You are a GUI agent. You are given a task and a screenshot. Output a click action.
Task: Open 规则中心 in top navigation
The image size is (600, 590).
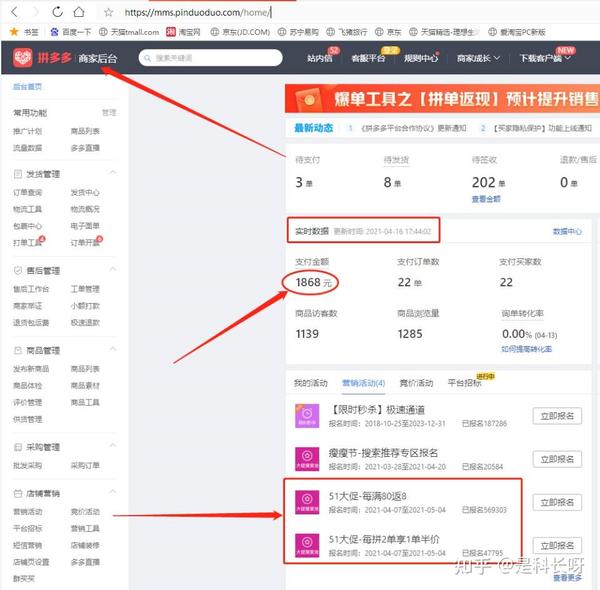pyautogui.click(x=421, y=58)
